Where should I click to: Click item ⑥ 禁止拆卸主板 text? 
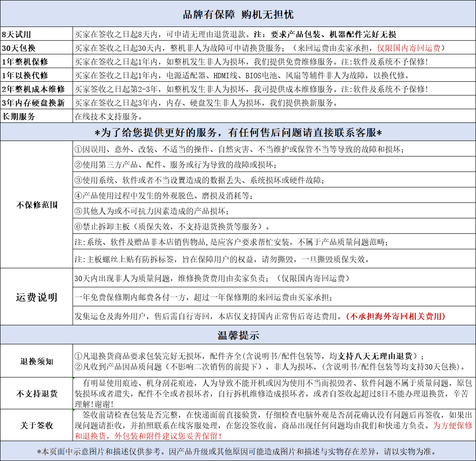[172, 226]
